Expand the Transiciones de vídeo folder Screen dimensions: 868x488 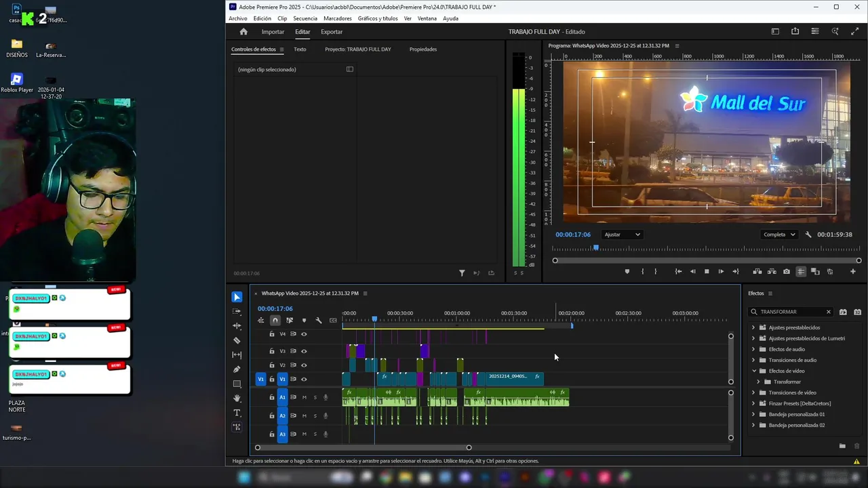click(x=753, y=392)
